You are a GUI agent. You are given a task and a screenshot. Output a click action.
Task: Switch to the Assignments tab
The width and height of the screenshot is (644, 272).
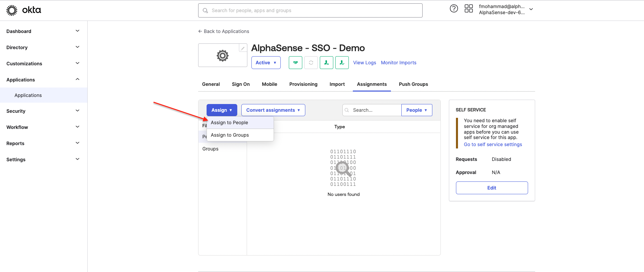[x=372, y=84]
